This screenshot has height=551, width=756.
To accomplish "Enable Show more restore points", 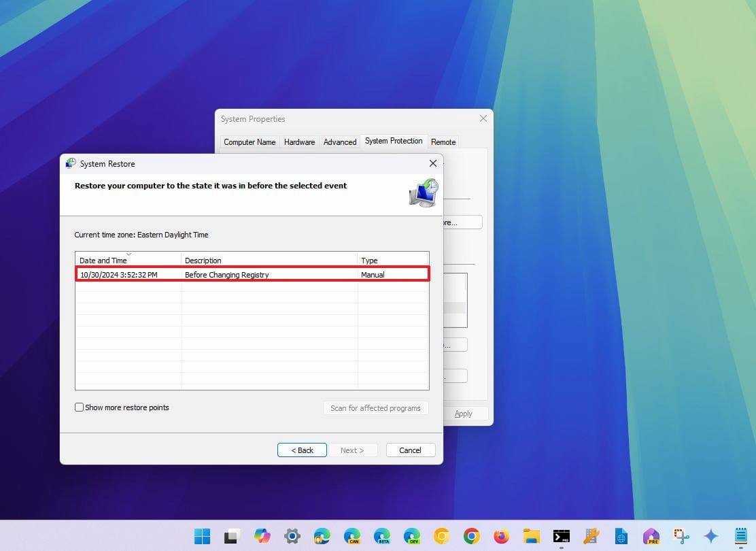I will (x=80, y=407).
